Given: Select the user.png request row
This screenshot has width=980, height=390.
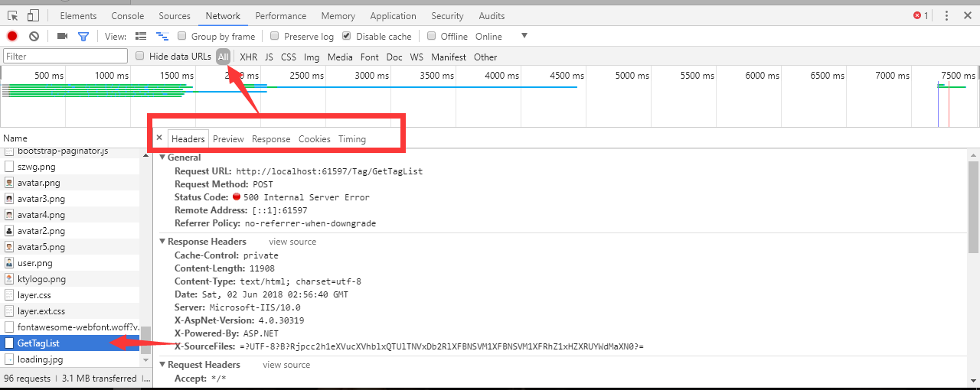Looking at the screenshot, I should pos(70,263).
